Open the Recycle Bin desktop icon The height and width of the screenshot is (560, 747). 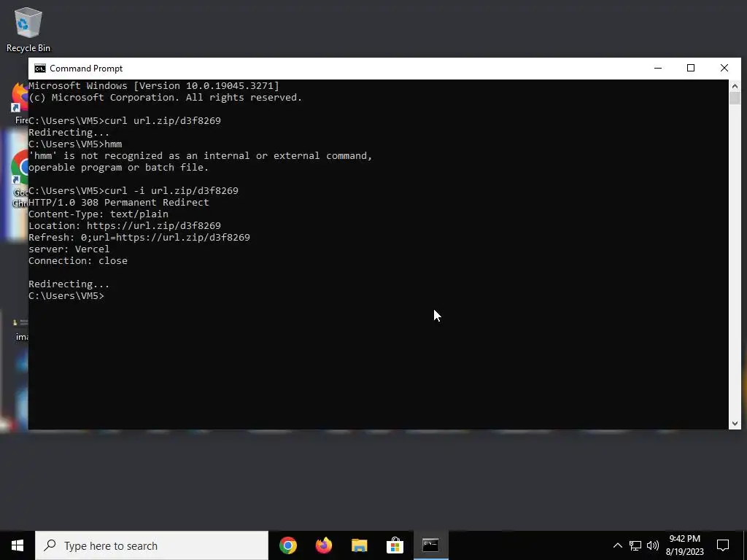pos(28,29)
